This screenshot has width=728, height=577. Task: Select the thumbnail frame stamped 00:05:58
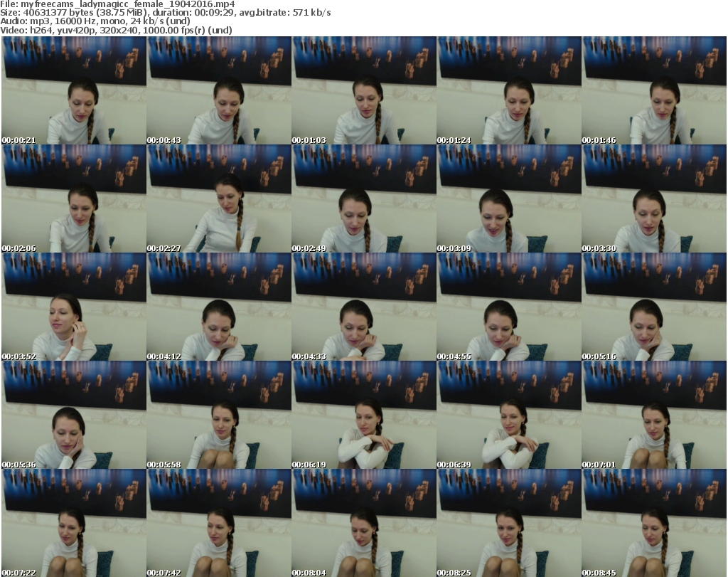[x=219, y=415]
